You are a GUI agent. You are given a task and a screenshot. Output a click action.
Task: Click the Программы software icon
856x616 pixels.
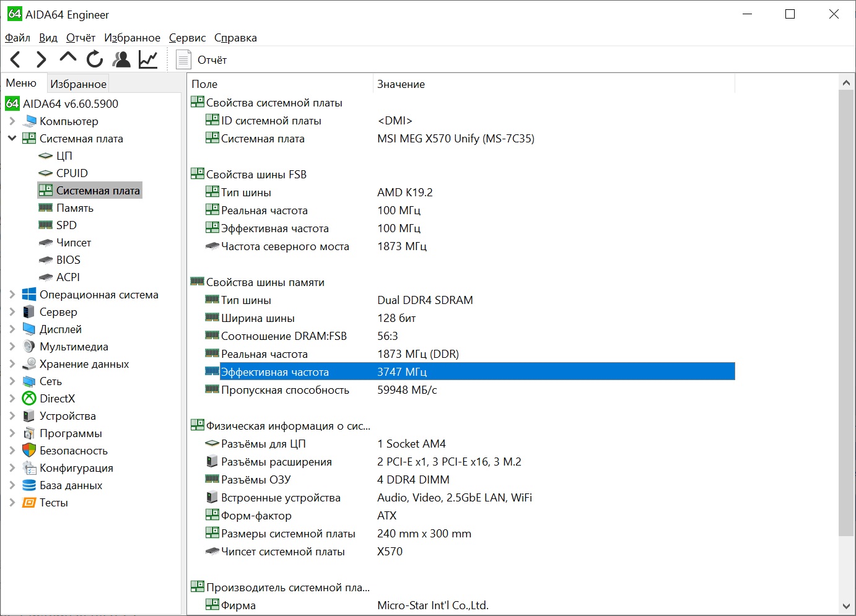point(29,433)
